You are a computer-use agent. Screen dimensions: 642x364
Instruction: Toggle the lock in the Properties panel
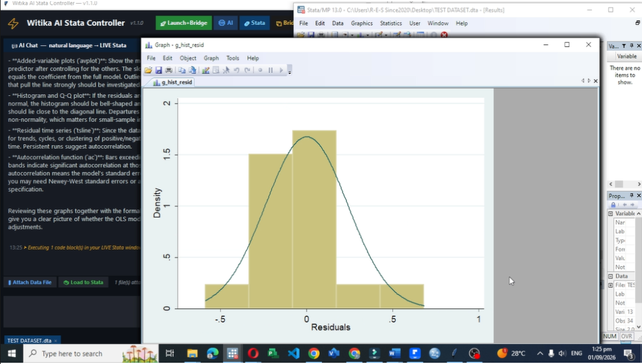613,204
